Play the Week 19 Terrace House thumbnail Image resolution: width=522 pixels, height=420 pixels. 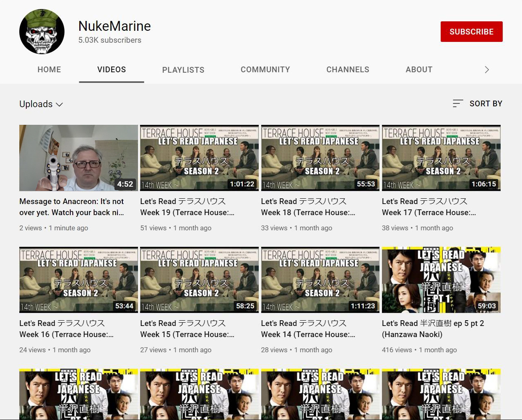(199, 158)
